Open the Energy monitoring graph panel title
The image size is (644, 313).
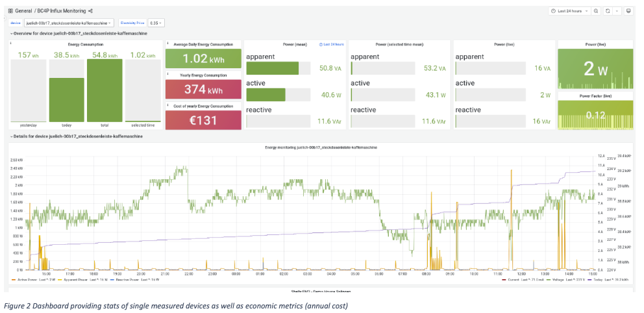tap(321, 147)
